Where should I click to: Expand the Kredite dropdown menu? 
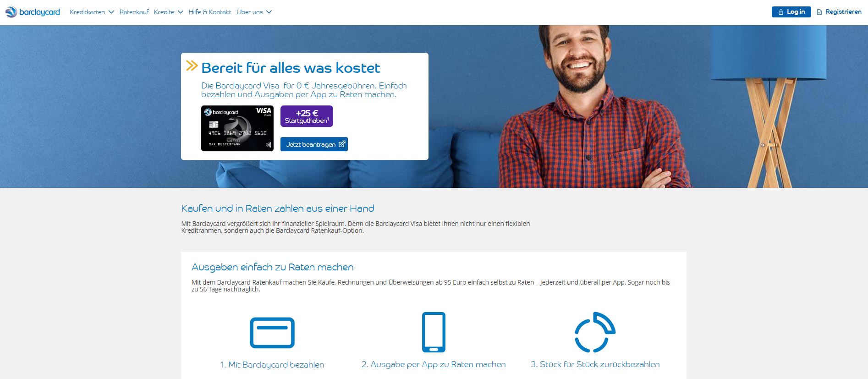tap(169, 12)
